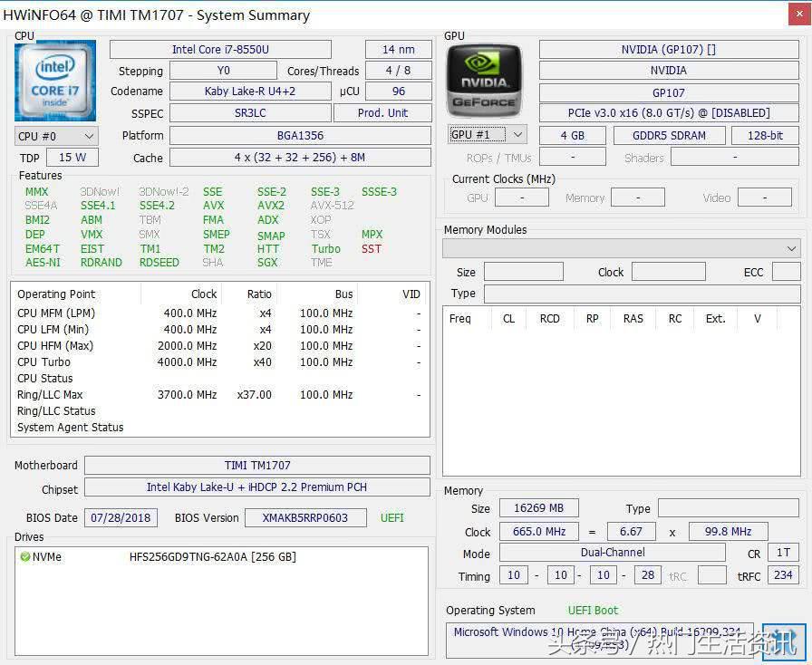Click the BIOS Version XMAKB5RRP0603 field
The image size is (812, 665).
306,518
